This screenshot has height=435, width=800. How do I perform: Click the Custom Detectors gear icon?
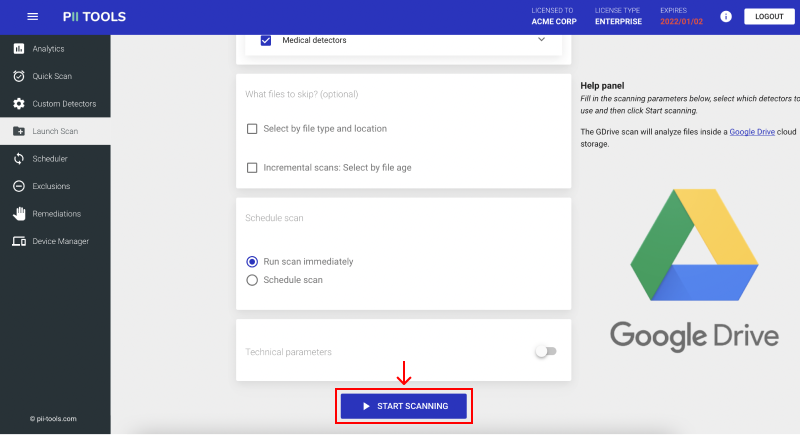point(19,104)
